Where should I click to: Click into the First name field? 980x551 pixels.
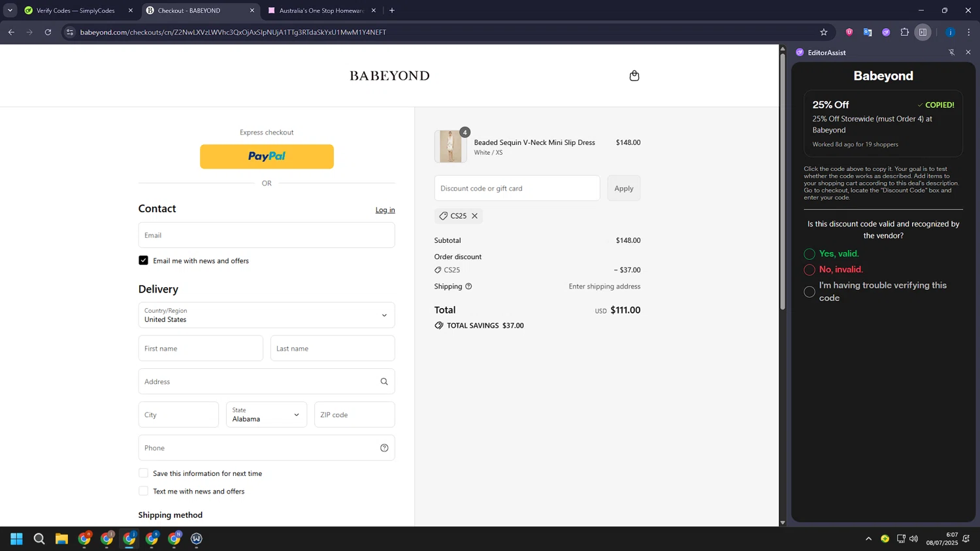pos(201,349)
